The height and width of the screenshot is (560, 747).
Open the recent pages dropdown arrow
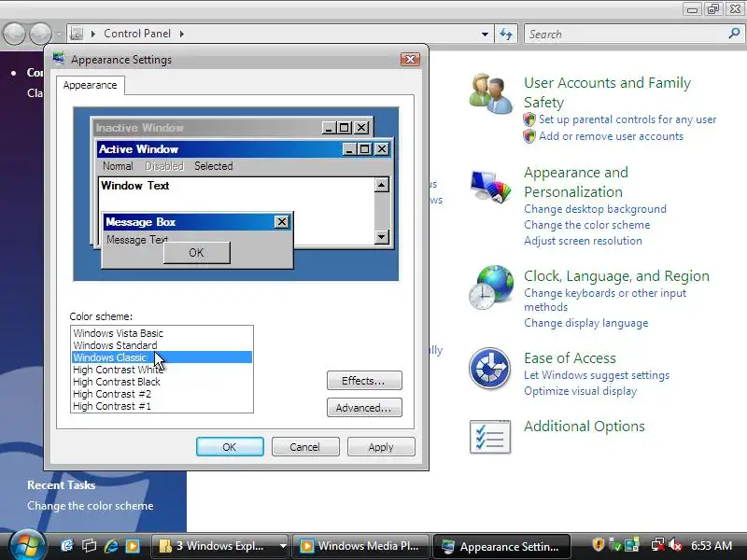(59, 35)
